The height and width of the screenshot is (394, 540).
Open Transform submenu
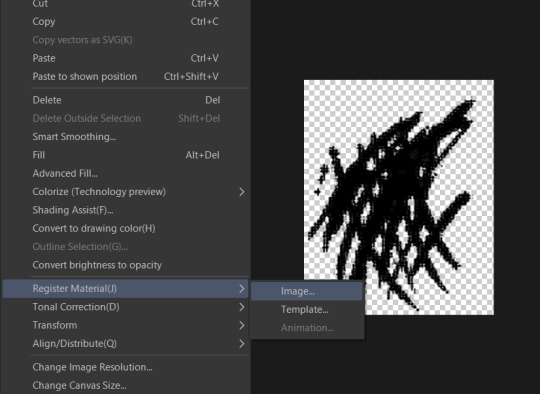pos(125,325)
